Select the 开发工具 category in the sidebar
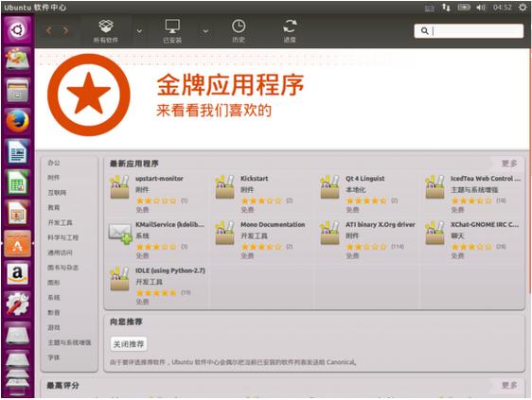Screen dimensions: 532x400 [x=60, y=223]
